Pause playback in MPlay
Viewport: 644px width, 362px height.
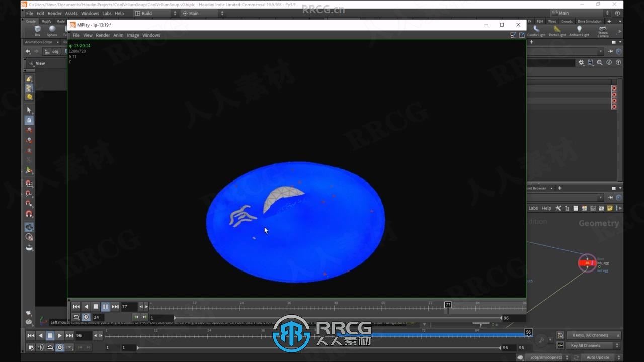point(105,306)
